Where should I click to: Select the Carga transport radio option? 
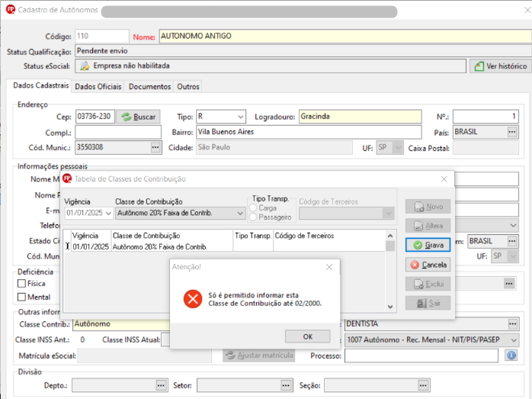click(253, 208)
